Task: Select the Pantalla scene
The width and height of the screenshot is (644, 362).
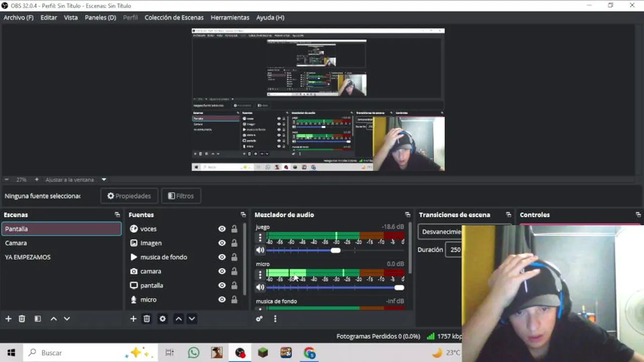Action: (61, 229)
